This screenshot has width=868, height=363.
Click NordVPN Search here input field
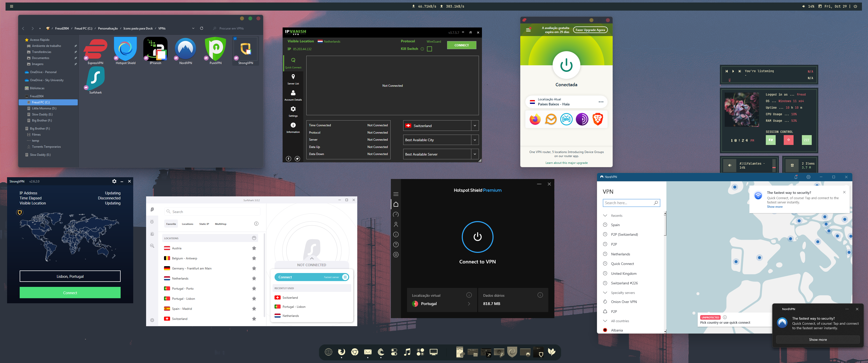pos(628,203)
